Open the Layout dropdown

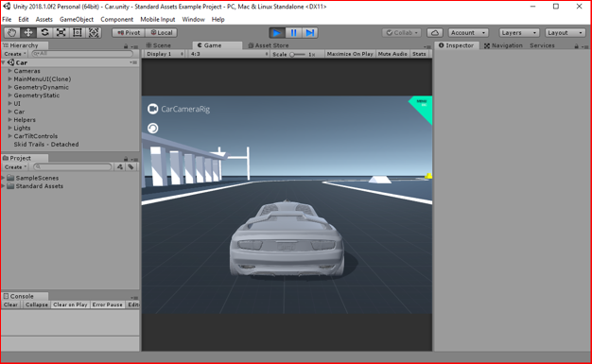pyautogui.click(x=565, y=33)
